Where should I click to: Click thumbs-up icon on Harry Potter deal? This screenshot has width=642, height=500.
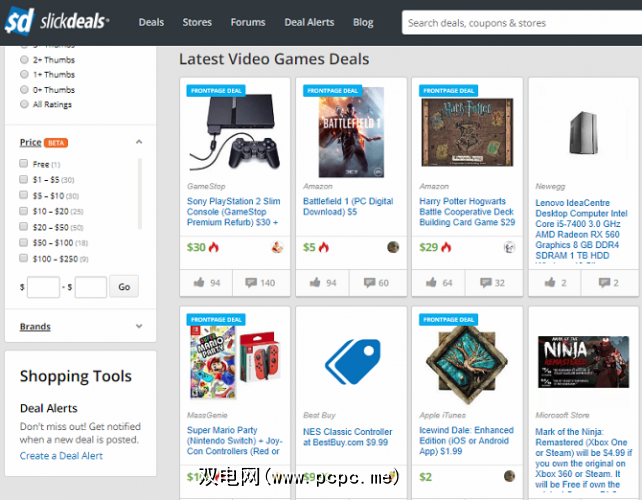(431, 282)
